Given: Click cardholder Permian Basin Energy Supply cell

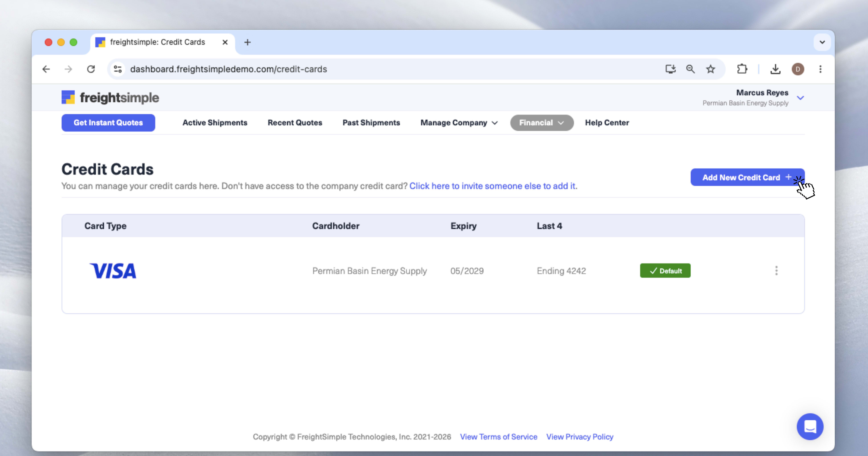Looking at the screenshot, I should (x=369, y=271).
